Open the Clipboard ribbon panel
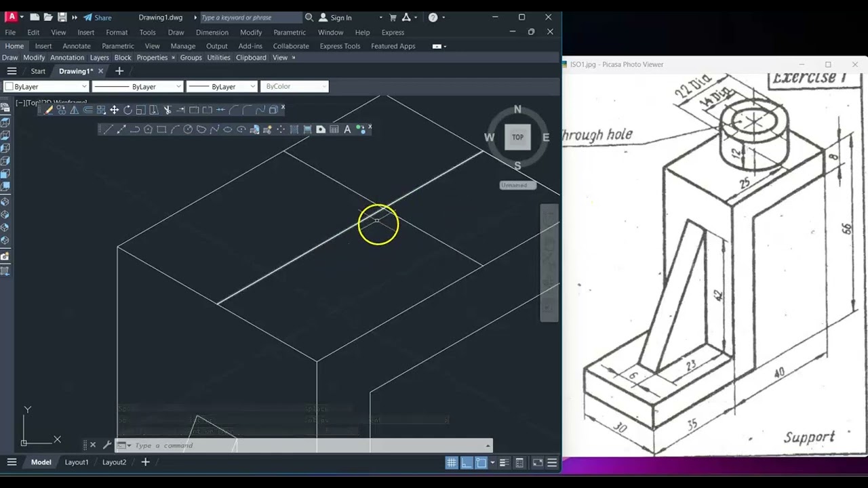This screenshot has width=868, height=488. pyautogui.click(x=251, y=58)
